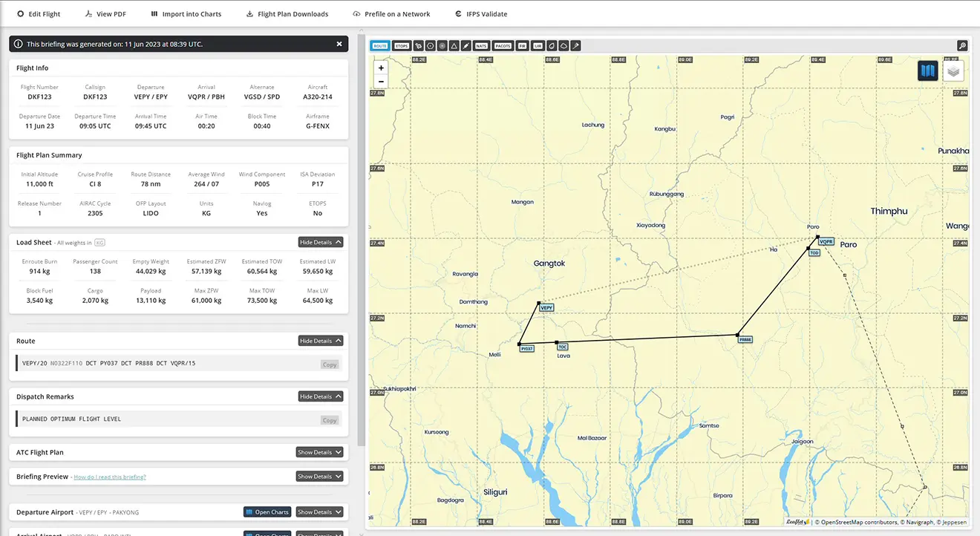980x536 pixels.
Task: Copy the Dispatch Remarks text with Copy button
Action: (330, 420)
